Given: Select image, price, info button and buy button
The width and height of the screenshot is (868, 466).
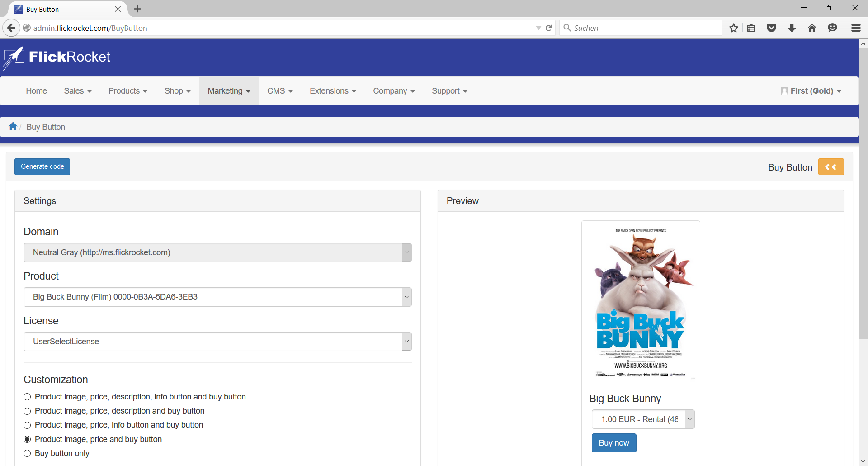Looking at the screenshot, I should (27, 425).
